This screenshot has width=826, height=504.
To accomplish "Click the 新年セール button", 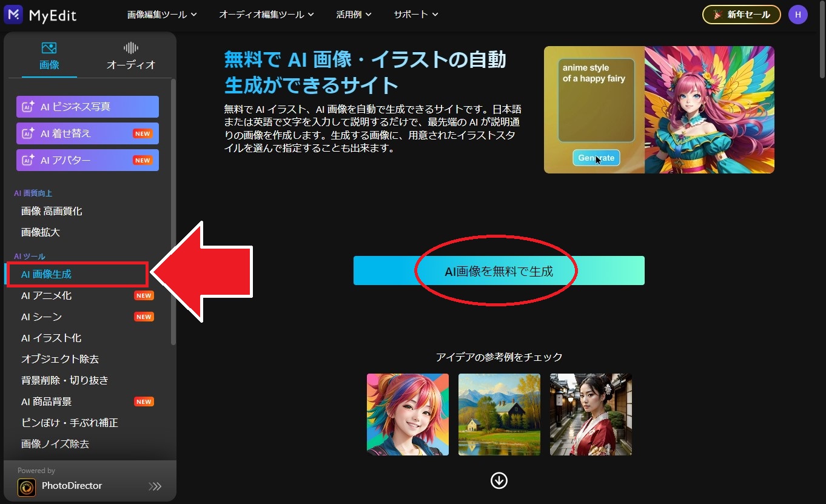I will [742, 15].
